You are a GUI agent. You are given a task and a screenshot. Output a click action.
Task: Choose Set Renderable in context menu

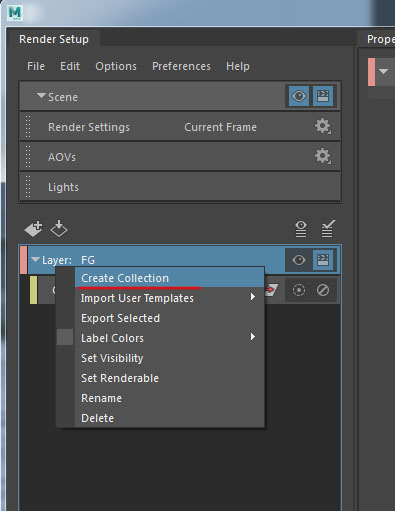(169, 378)
